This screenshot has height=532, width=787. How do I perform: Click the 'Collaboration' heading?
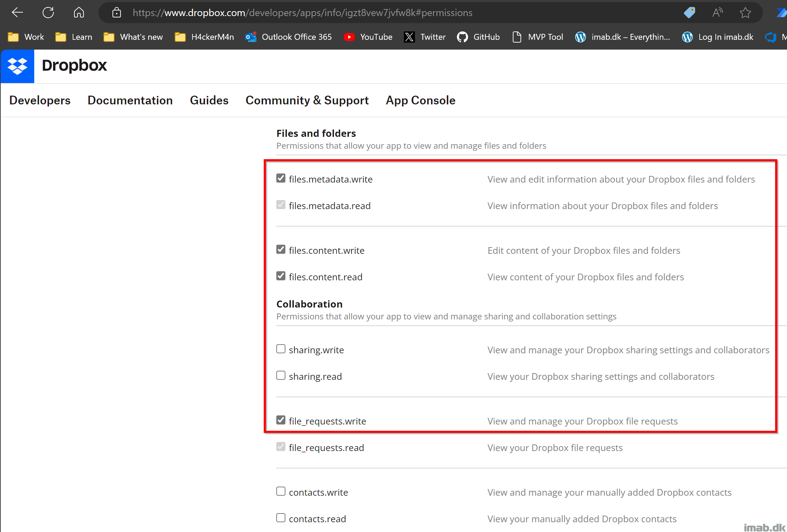309,304
